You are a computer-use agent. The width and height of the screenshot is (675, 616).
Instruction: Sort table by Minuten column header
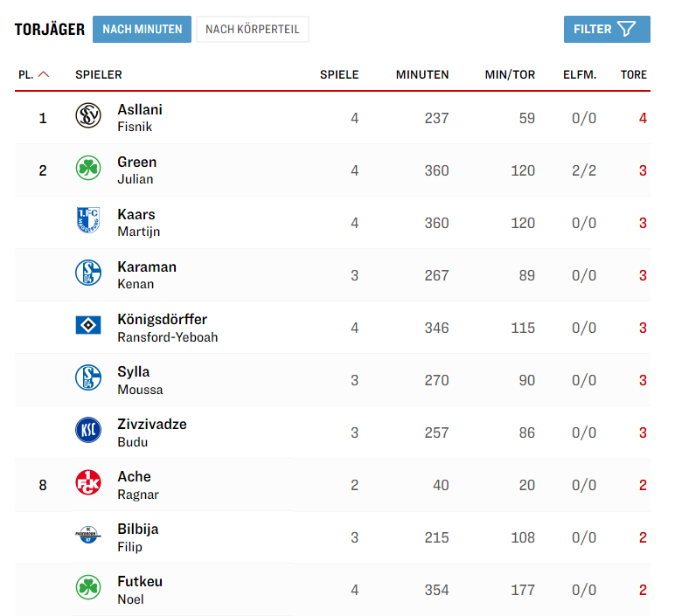tap(422, 75)
